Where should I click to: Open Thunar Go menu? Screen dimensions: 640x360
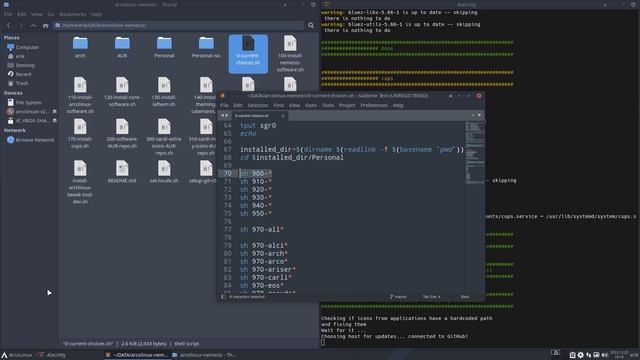click(x=51, y=14)
